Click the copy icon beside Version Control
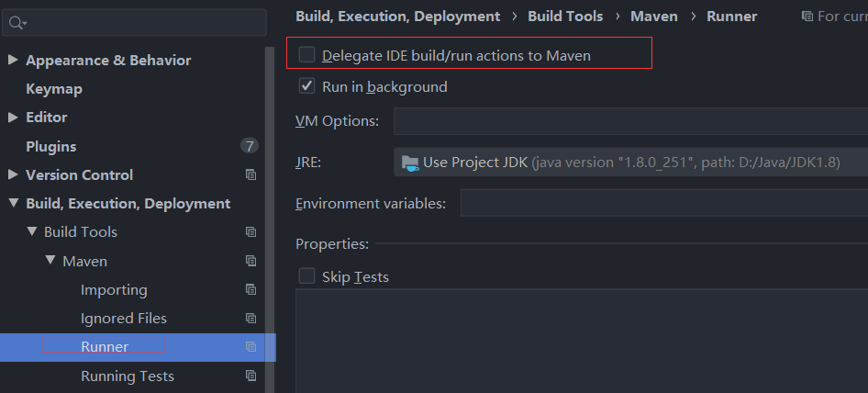Viewport: 868px width, 393px height. (250, 174)
